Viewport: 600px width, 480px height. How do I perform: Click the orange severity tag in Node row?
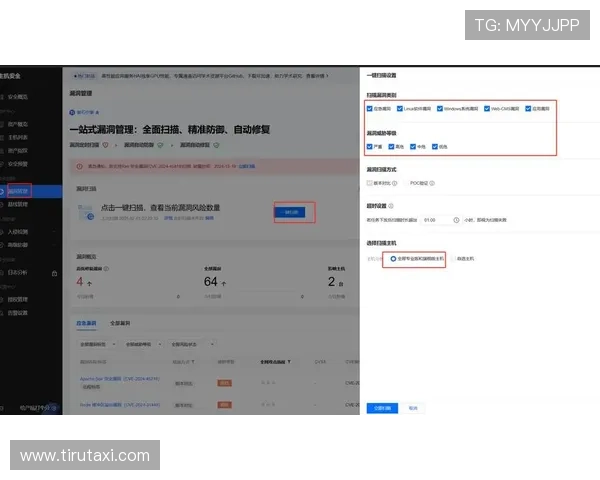(225, 405)
